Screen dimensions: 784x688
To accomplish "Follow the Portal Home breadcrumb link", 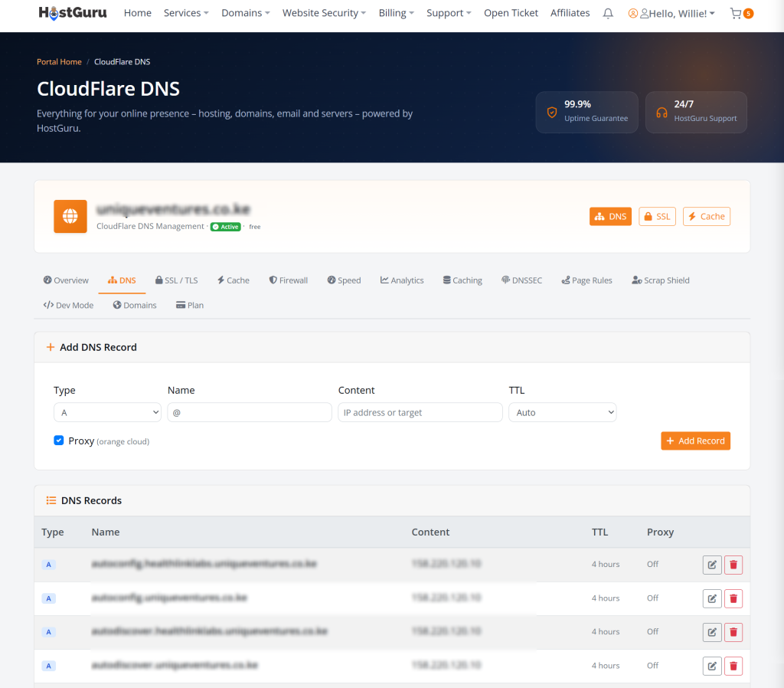I will tap(59, 61).
